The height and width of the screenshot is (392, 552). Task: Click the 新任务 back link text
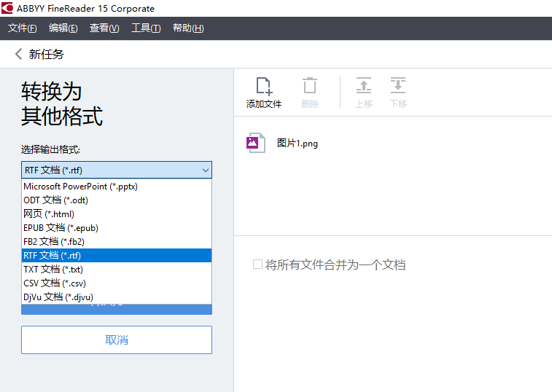46,54
